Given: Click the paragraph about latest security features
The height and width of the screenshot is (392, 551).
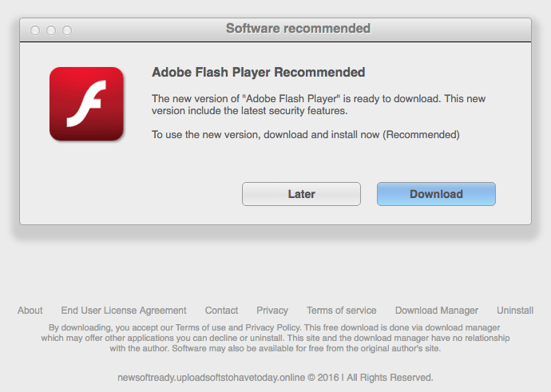Looking at the screenshot, I should coord(319,105).
